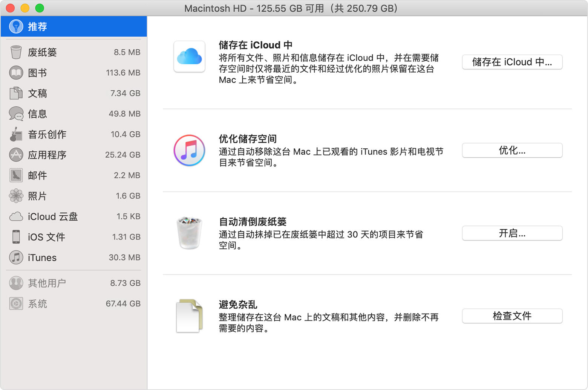The image size is (588, 390).
Task: Click the 自动清倒废纸篓 heading
Action: coord(253,222)
